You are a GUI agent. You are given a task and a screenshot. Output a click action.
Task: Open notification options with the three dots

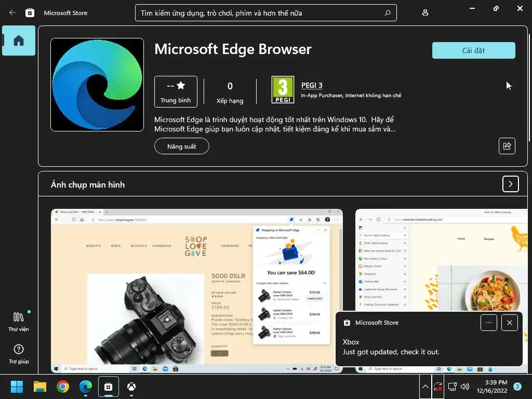point(488,323)
